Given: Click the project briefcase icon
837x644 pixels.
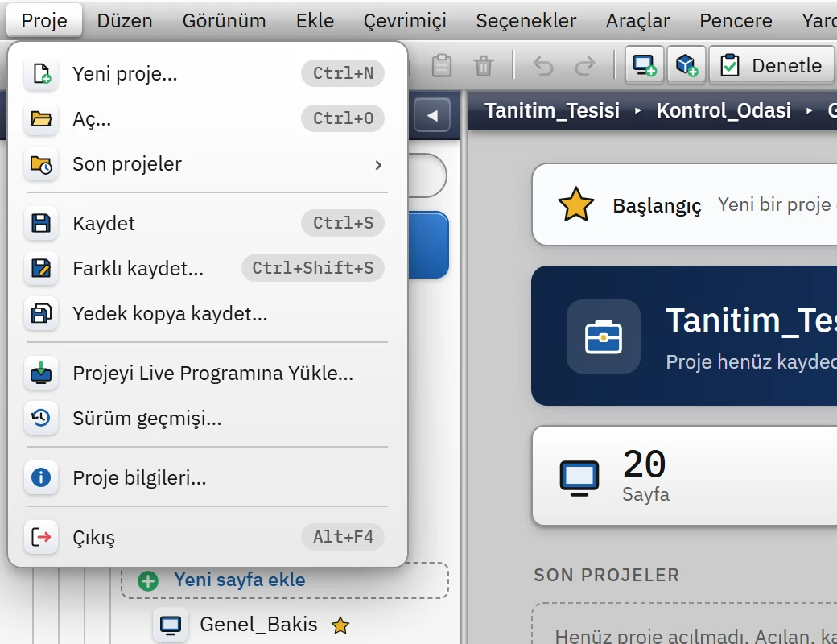Looking at the screenshot, I should pyautogui.click(x=603, y=336).
